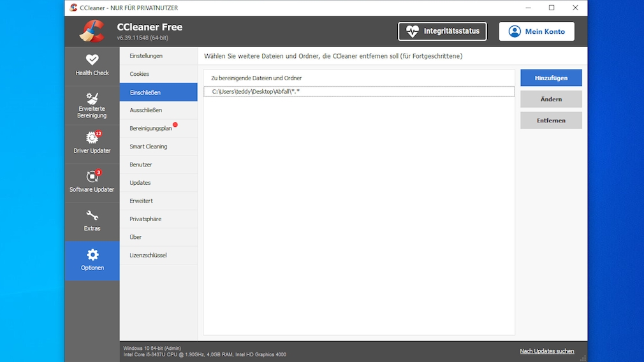The width and height of the screenshot is (644, 362).
Task: Click Hinzufügen to add a folder
Action: [551, 78]
